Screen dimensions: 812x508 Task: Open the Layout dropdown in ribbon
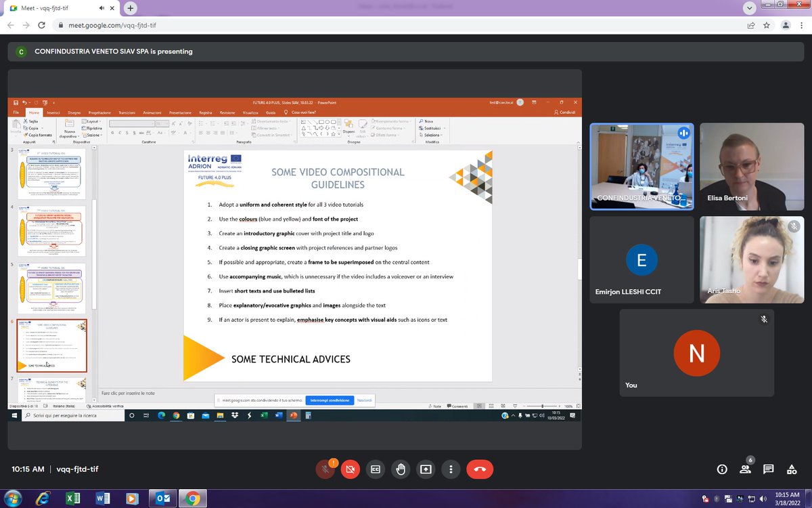pyautogui.click(x=92, y=121)
